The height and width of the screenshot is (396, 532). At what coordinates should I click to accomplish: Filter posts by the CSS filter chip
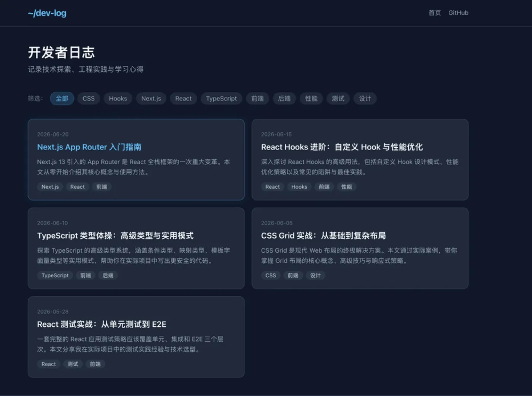[89, 99]
